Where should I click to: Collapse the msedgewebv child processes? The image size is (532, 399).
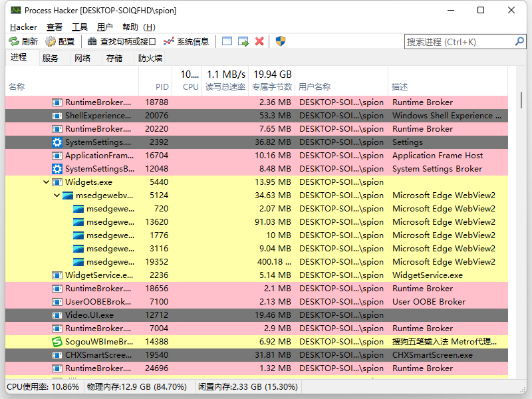57,195
